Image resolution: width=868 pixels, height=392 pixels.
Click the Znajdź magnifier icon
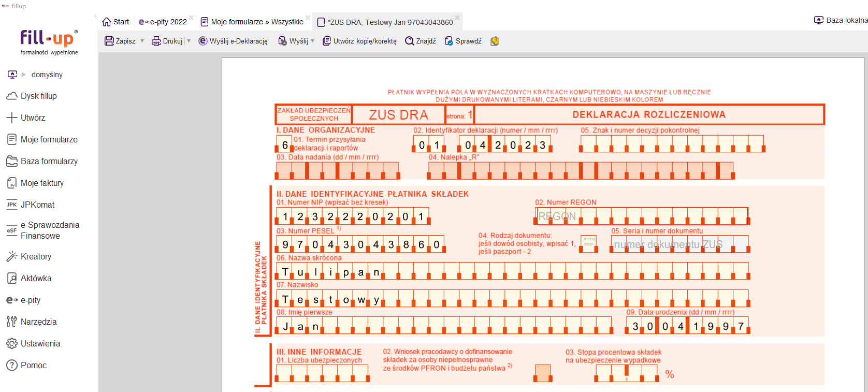tap(410, 41)
